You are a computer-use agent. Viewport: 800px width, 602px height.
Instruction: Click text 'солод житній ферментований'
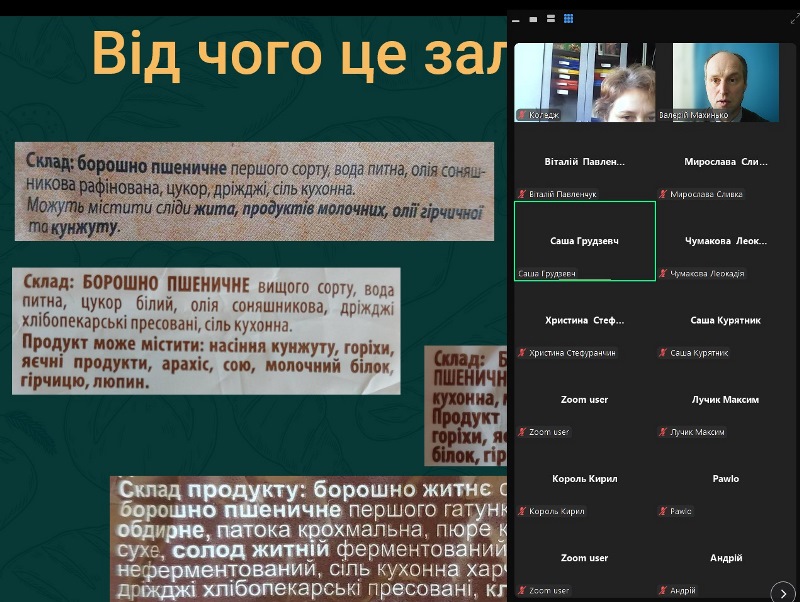pyautogui.click(x=338, y=549)
